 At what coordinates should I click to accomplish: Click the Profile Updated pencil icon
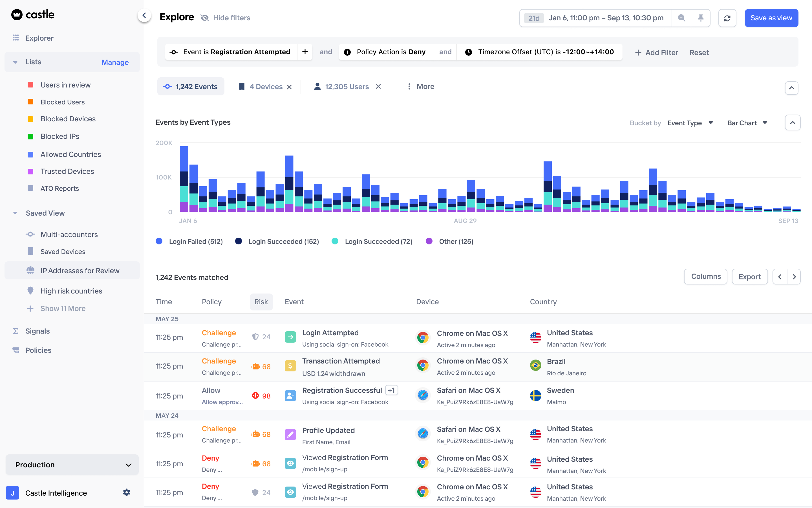click(290, 434)
